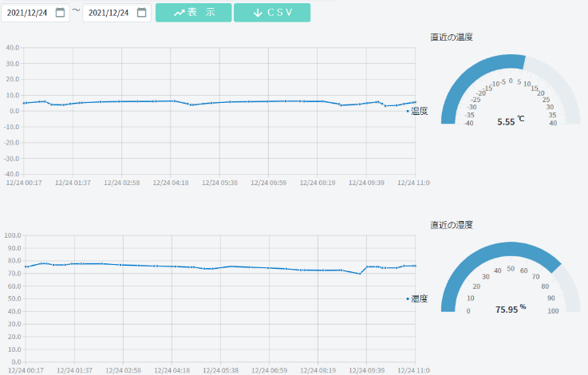Screen dimensions: 588x375
Task: Click the temperature chart's 40.0 y-axis label
Action: pyautogui.click(x=12, y=48)
